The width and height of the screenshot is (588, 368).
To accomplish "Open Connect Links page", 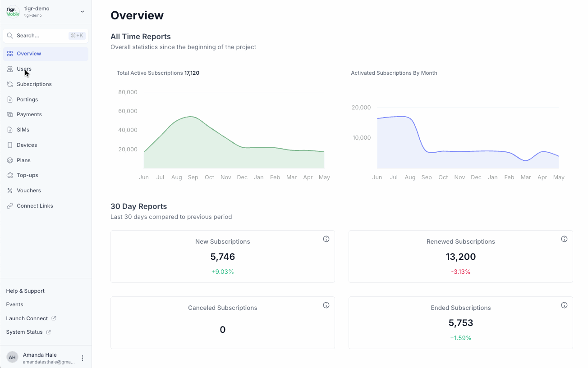I will (35, 206).
